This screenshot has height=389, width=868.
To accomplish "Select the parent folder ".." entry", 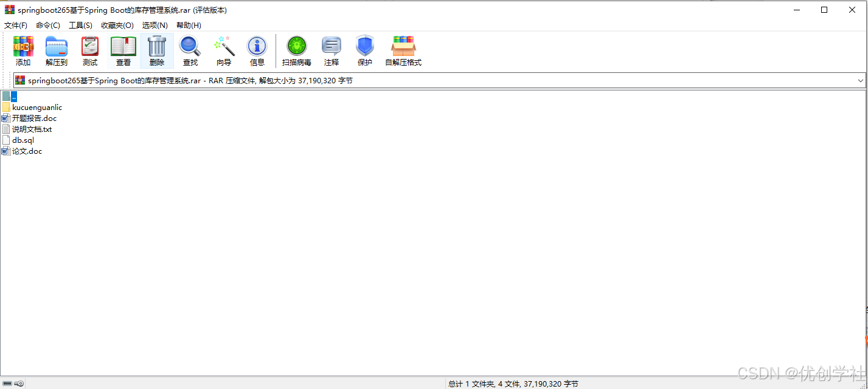I will [x=14, y=96].
